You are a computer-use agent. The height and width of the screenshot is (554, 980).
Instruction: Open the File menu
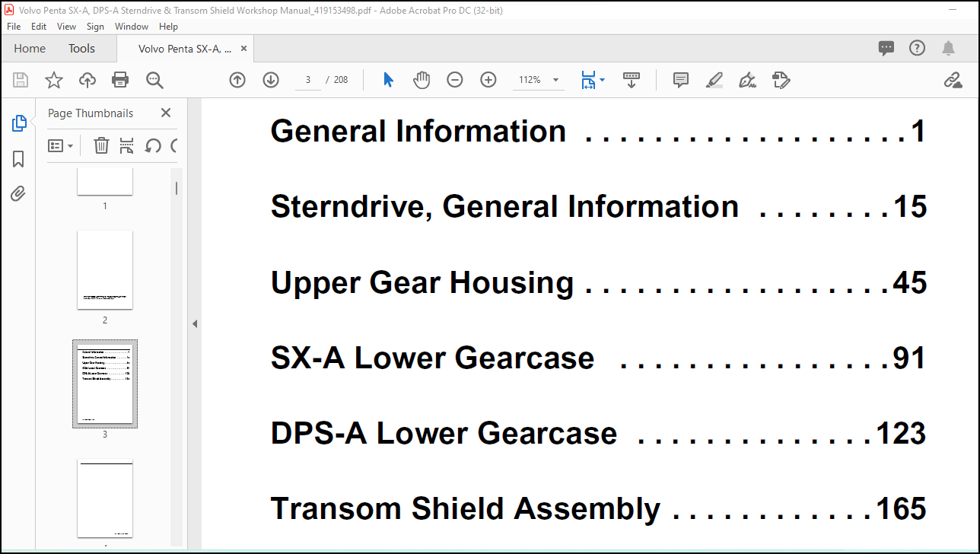click(x=14, y=26)
